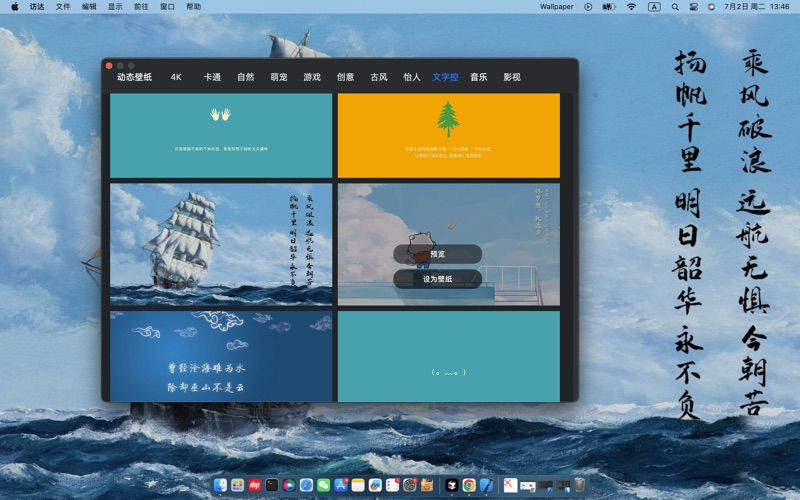This screenshot has width=800, height=500.
Task: Choose the orange pine tree wallpaper
Action: (448, 135)
